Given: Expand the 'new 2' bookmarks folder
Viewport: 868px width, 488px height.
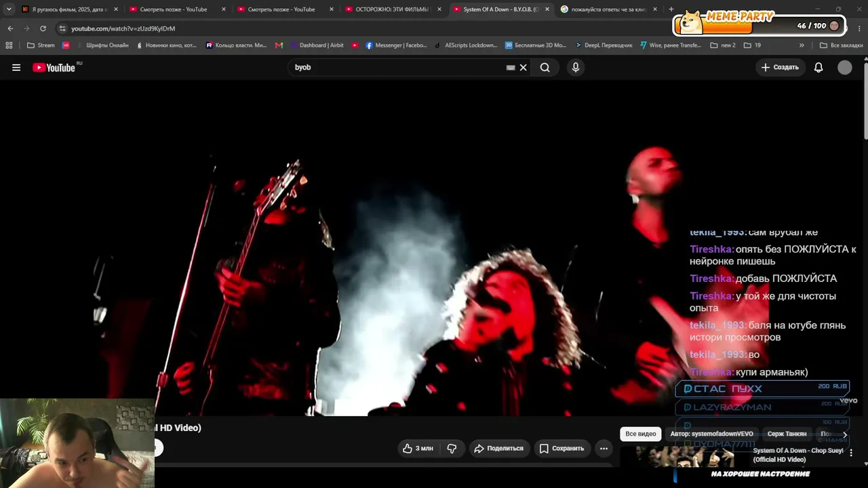Looking at the screenshot, I should (x=723, y=45).
